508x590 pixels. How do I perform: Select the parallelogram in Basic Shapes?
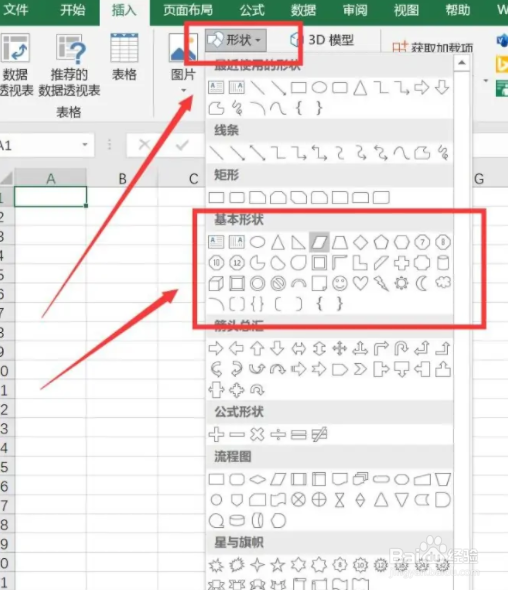point(319,242)
